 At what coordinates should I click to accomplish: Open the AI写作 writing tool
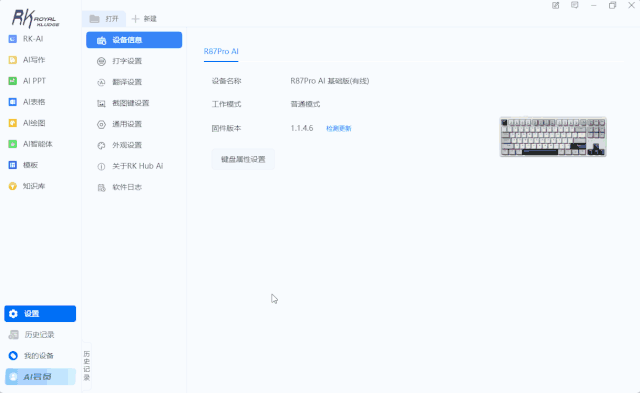[27, 60]
